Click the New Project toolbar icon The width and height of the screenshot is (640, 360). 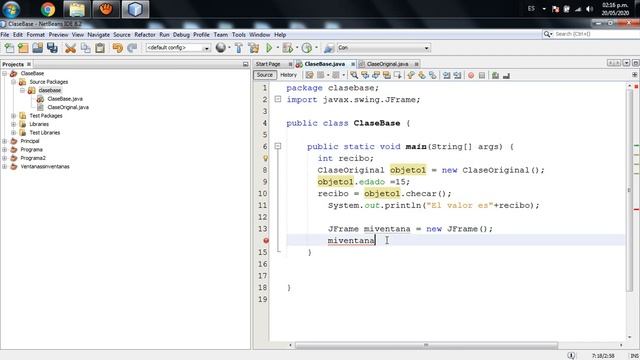click(x=23, y=48)
